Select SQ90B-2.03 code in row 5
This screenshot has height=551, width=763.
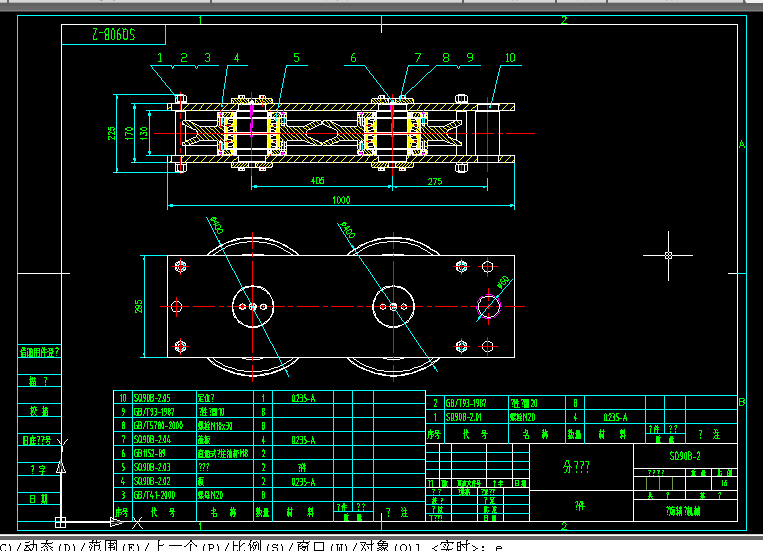click(152, 467)
